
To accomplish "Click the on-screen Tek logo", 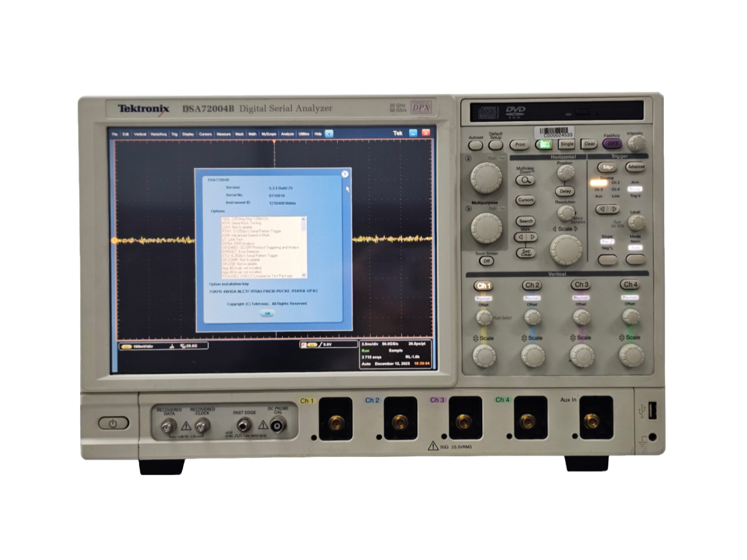I will (398, 133).
